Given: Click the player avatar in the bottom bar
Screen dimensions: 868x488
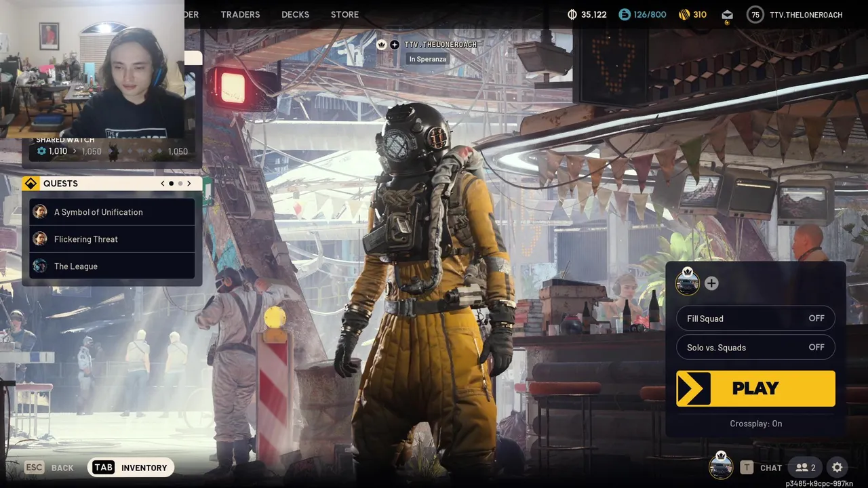Looking at the screenshot, I should tap(720, 466).
